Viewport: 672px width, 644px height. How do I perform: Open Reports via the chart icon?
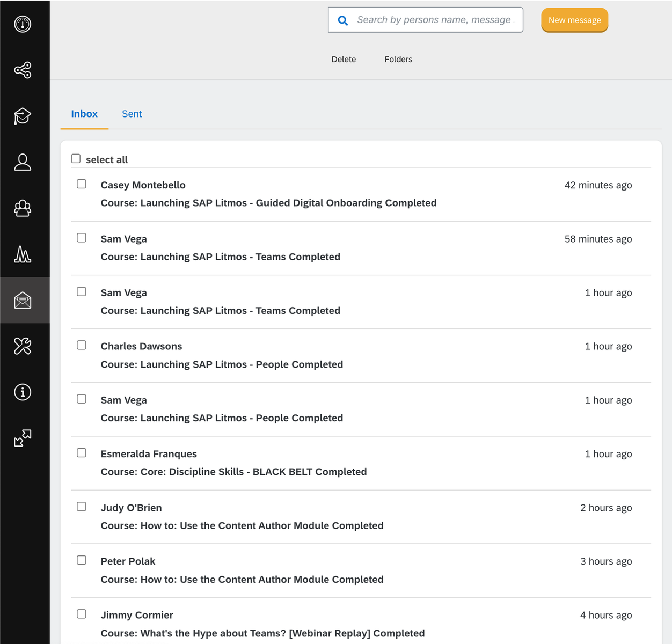coord(22,254)
